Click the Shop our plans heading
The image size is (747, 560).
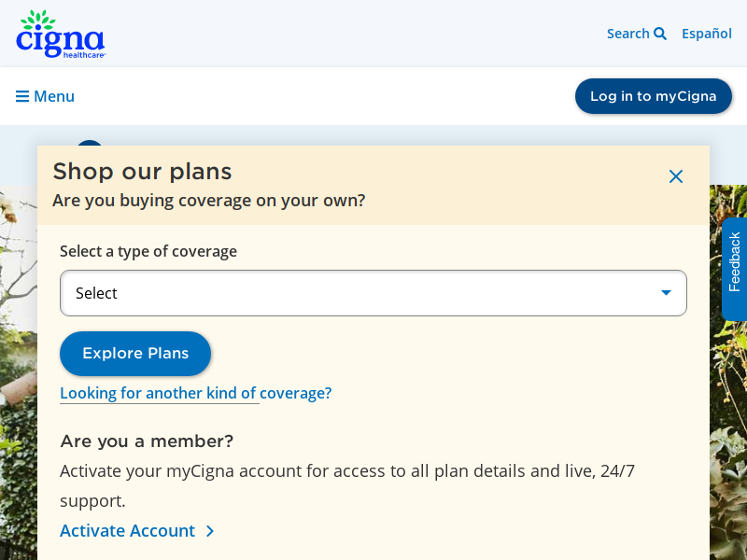point(143,172)
